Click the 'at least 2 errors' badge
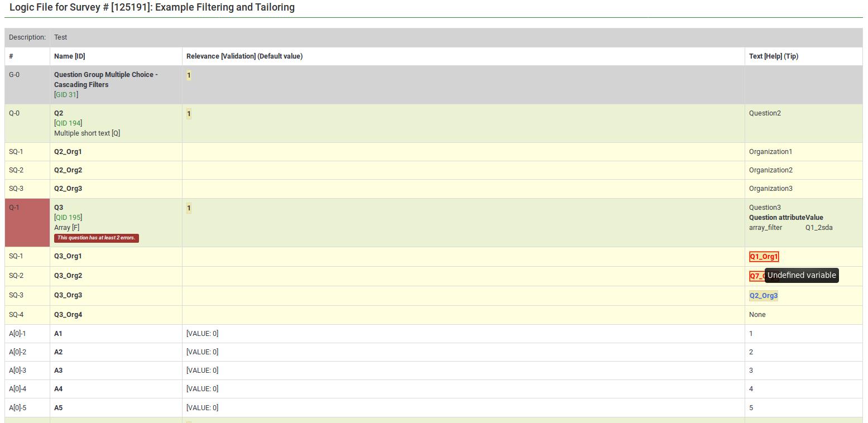The image size is (868, 423). click(96, 238)
